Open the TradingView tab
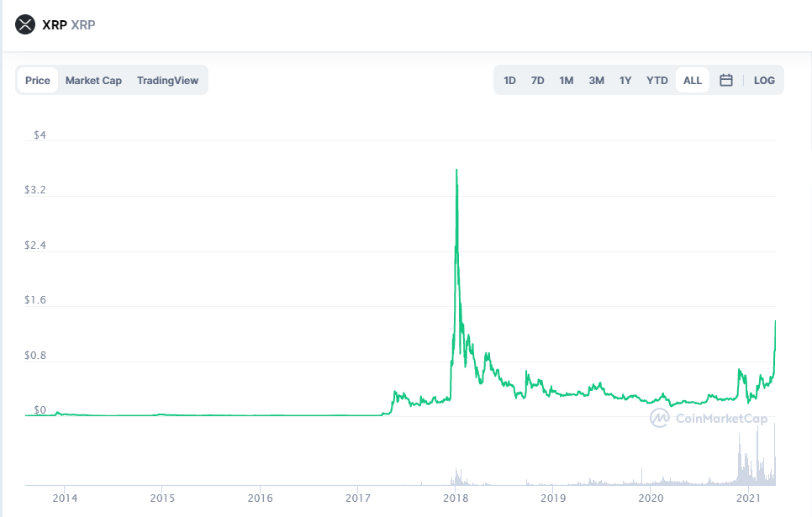Viewport: 812px width, 517px height. pos(167,81)
